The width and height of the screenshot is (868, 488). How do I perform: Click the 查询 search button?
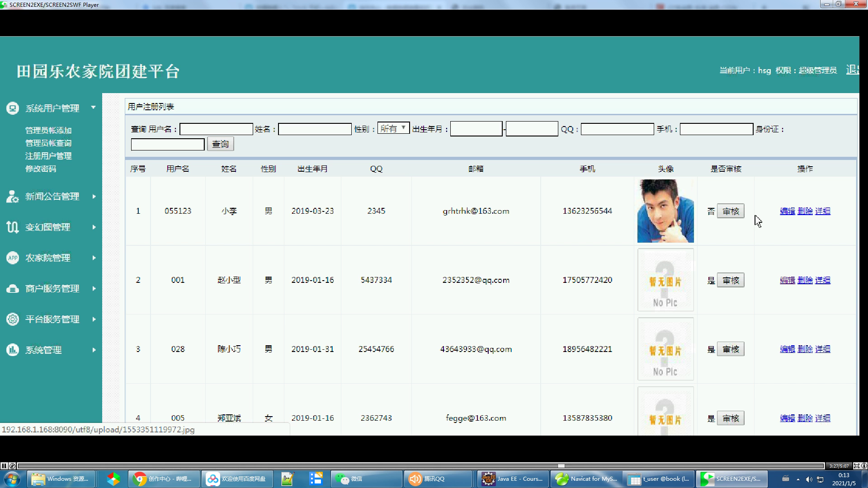[x=221, y=144]
